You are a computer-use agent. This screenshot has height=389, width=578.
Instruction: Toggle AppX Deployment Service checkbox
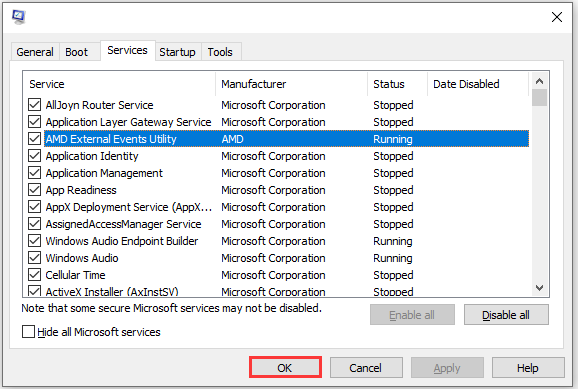point(35,206)
